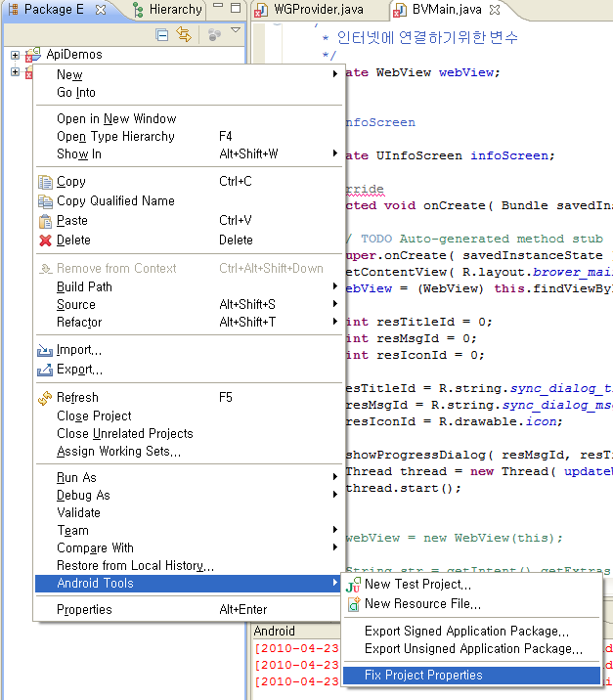Select the ApiDemos project
Viewport: 613px width, 700px height.
pyautogui.click(x=74, y=55)
